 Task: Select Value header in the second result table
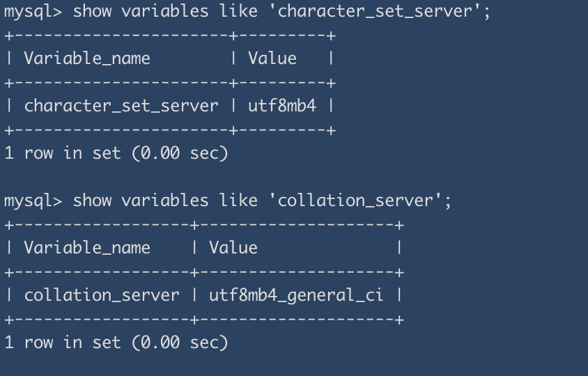[233, 248]
